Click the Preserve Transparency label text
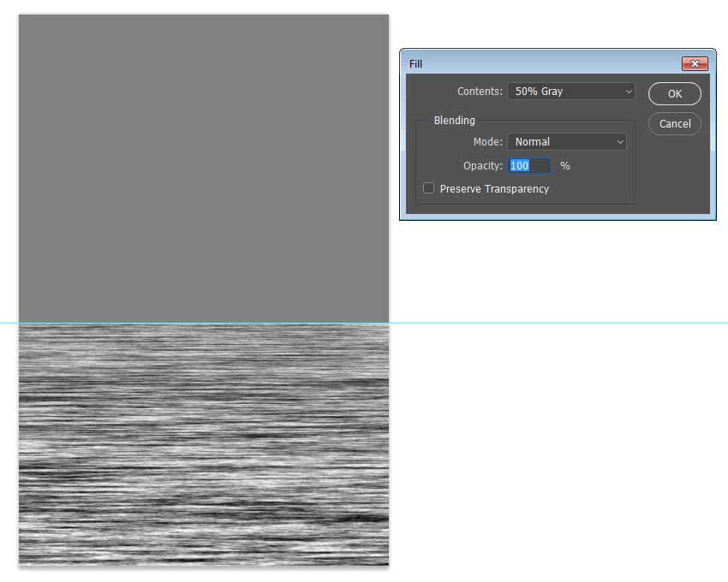 point(494,189)
